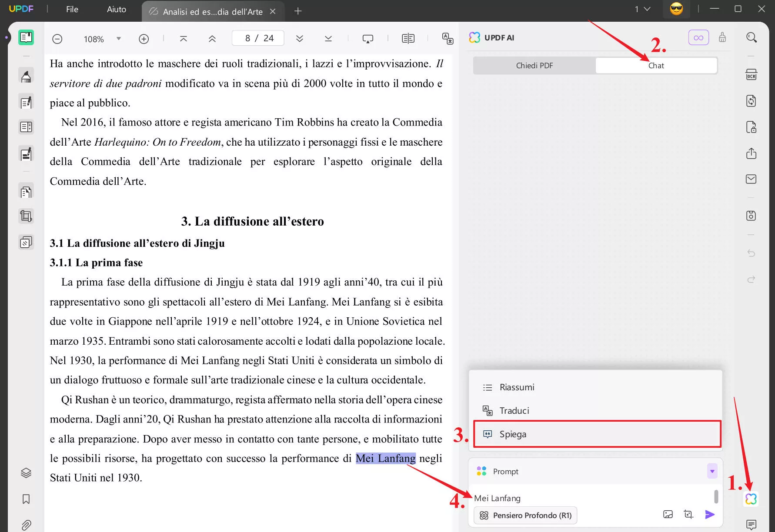
Task: Click the page number field showing 8/24
Action: click(257, 38)
